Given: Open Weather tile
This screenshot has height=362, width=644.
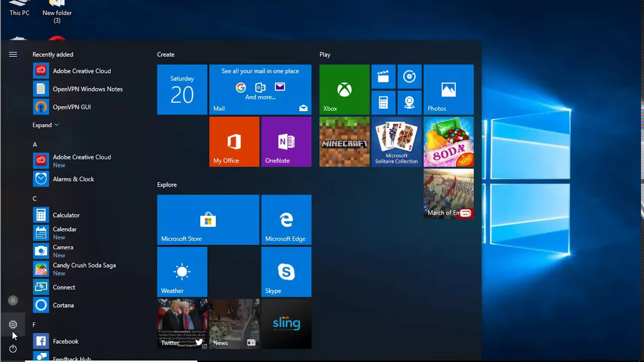Looking at the screenshot, I should coord(182,272).
